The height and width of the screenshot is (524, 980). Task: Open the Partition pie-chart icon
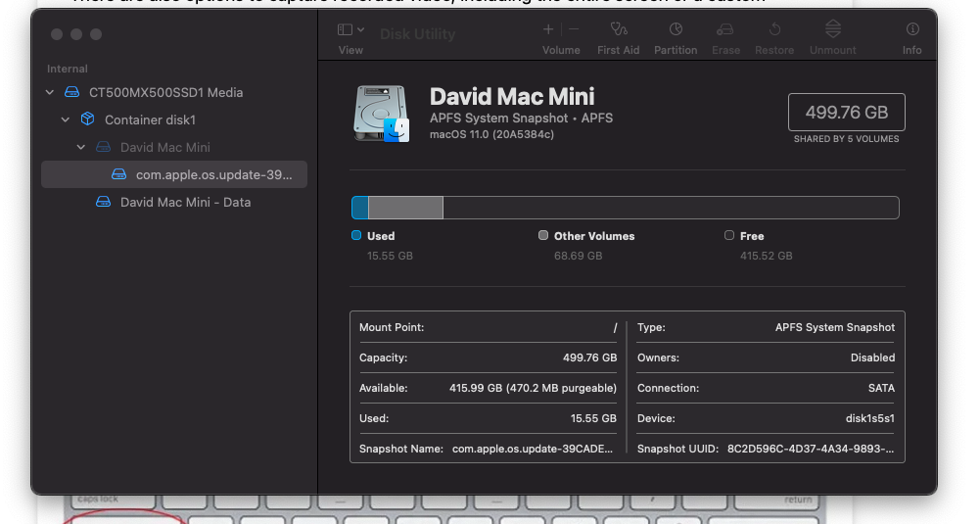coord(676,29)
